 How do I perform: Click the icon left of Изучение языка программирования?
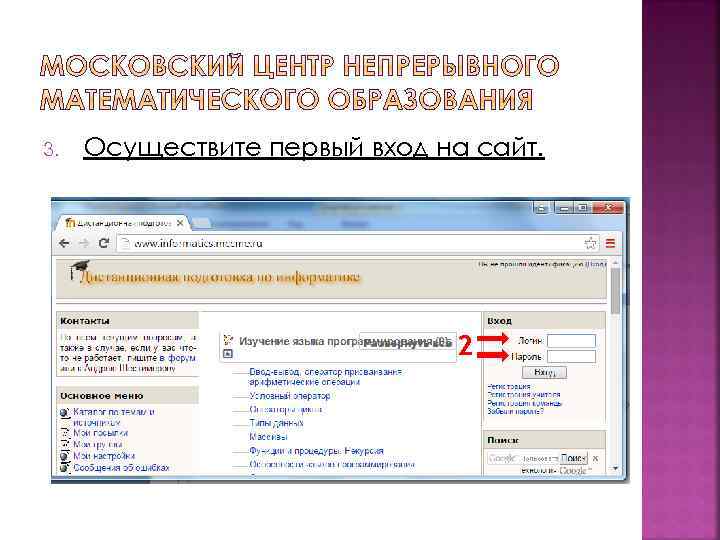click(228, 340)
